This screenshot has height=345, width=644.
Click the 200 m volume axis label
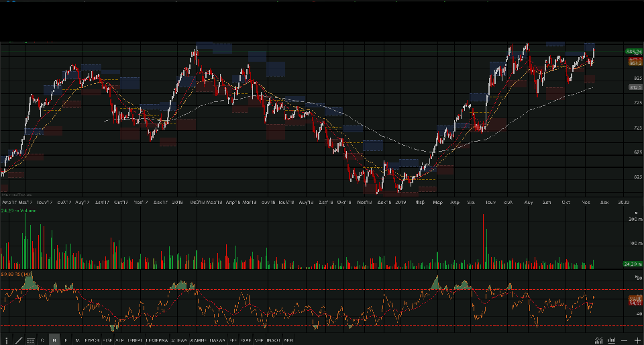(x=634, y=219)
